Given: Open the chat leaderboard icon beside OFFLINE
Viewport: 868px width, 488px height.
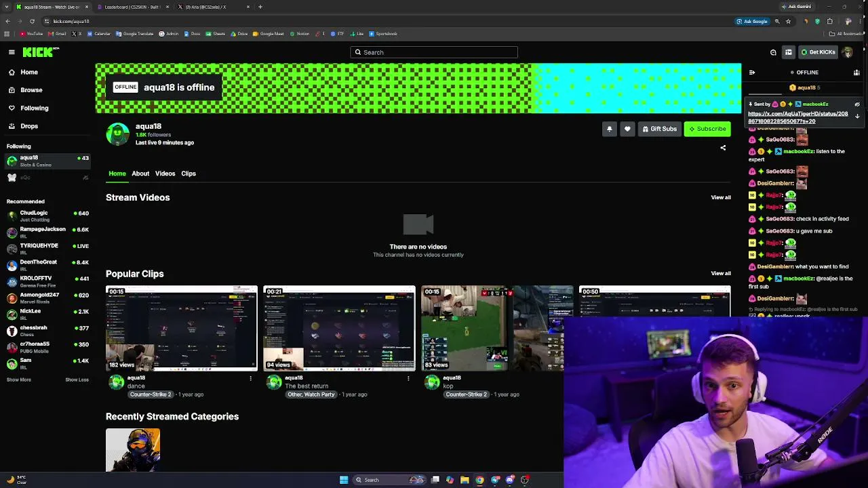Looking at the screenshot, I should [856, 73].
